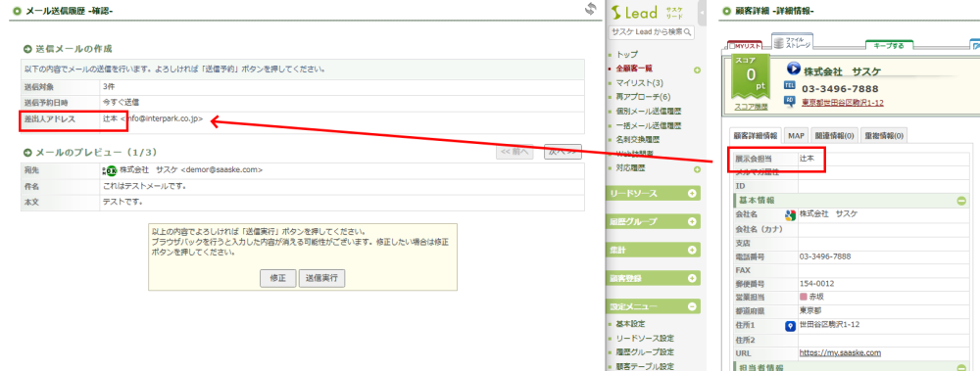The height and width of the screenshot is (371, 980).
Task: Click the 03-3496-7888 value in 電話番号 row
Action: pyautogui.click(x=825, y=256)
